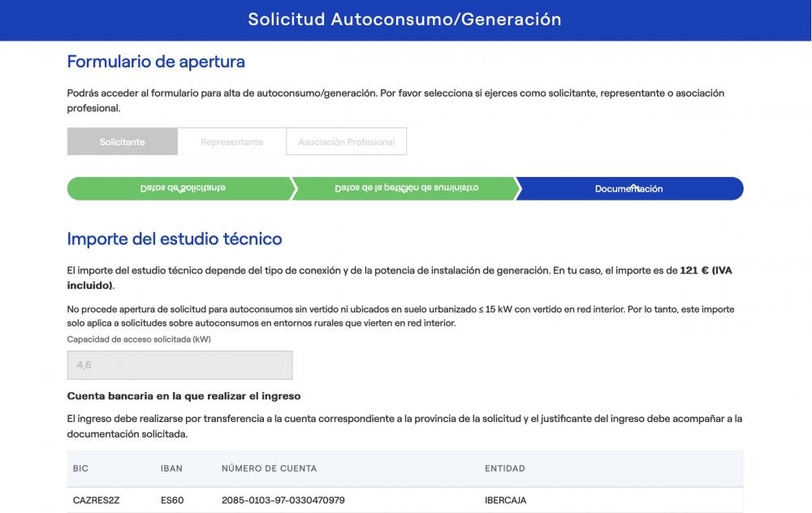Click the ENTIDAD column header
Viewport: 812px width, 513px height.
pos(505,468)
